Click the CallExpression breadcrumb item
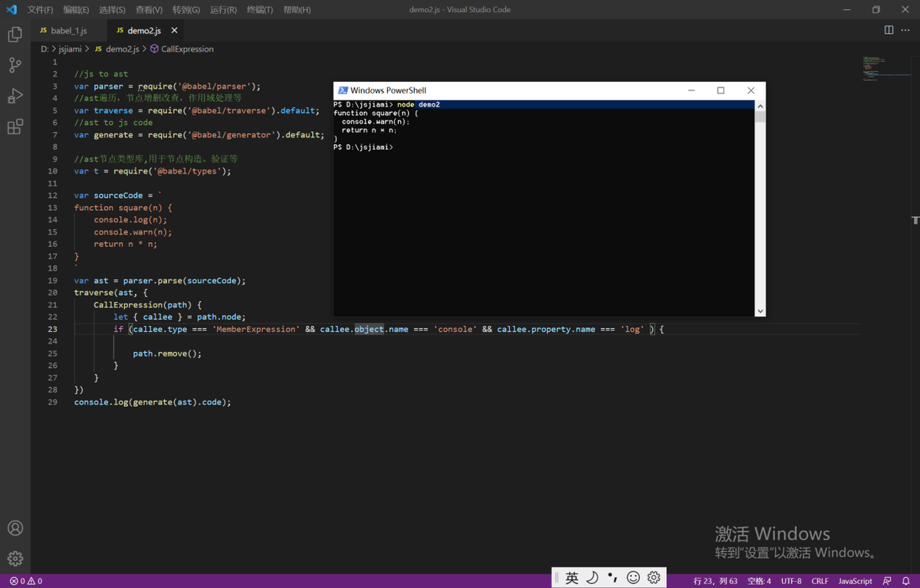The height and width of the screenshot is (588, 920). [x=187, y=49]
